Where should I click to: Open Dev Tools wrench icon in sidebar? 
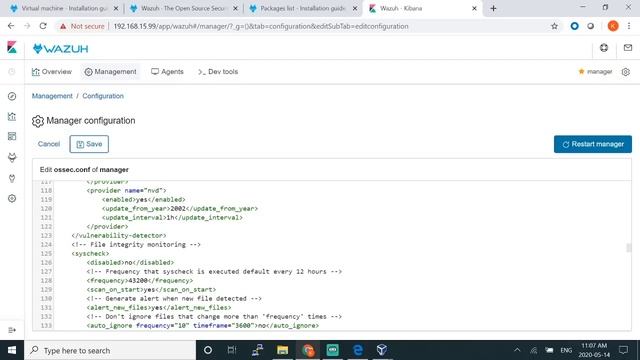pos(12,178)
